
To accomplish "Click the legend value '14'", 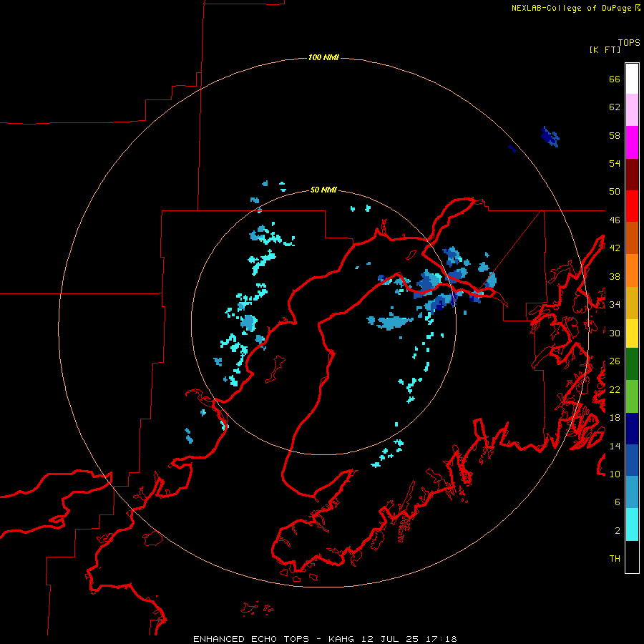I will click(x=615, y=446).
